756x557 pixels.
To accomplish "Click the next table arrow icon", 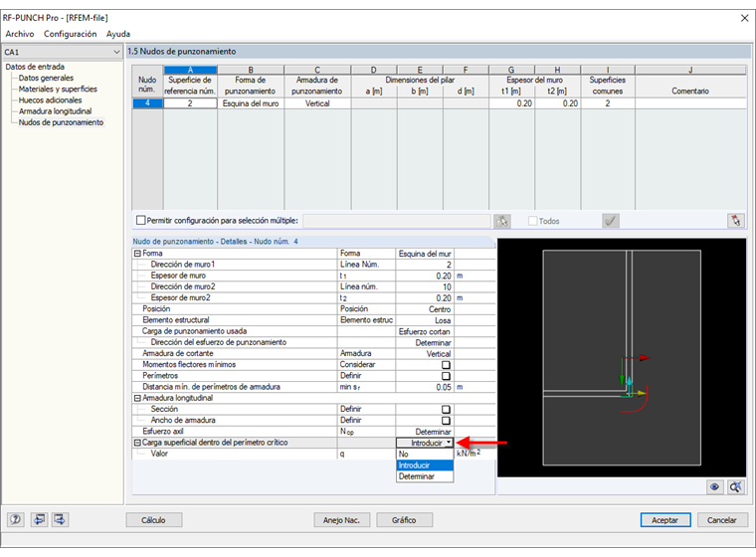I will coord(60,519).
